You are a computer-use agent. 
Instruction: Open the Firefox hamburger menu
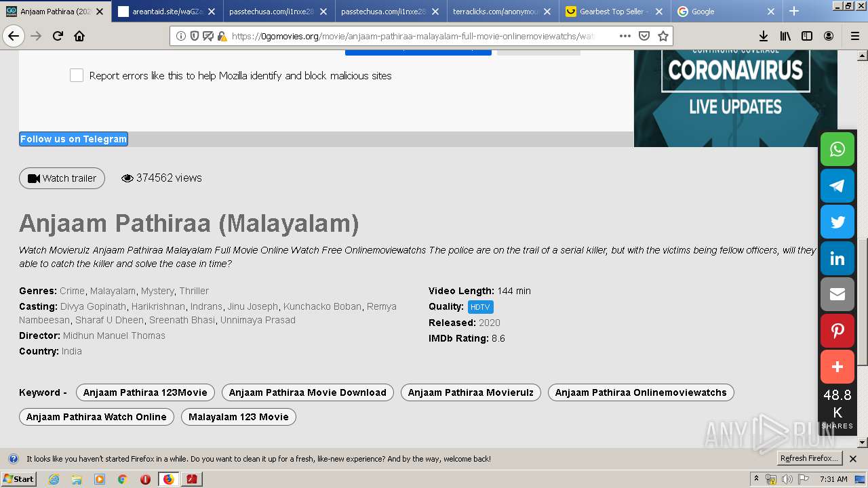pyautogui.click(x=854, y=36)
